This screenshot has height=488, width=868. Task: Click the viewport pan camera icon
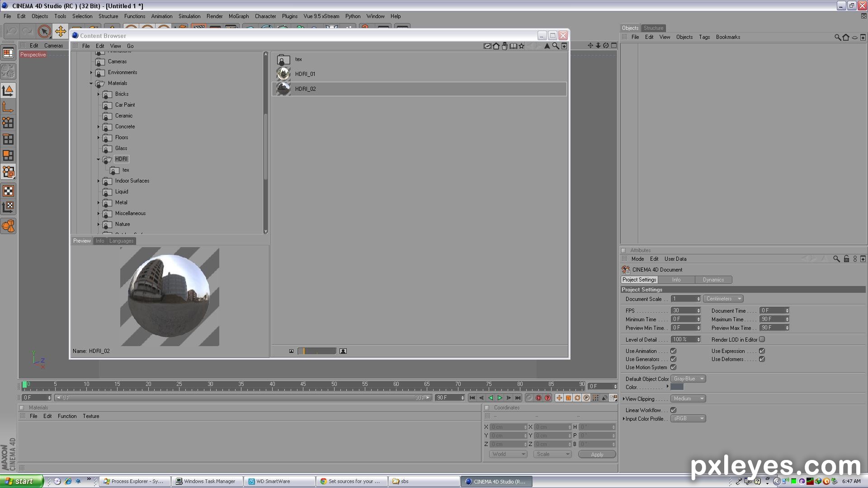click(x=590, y=45)
